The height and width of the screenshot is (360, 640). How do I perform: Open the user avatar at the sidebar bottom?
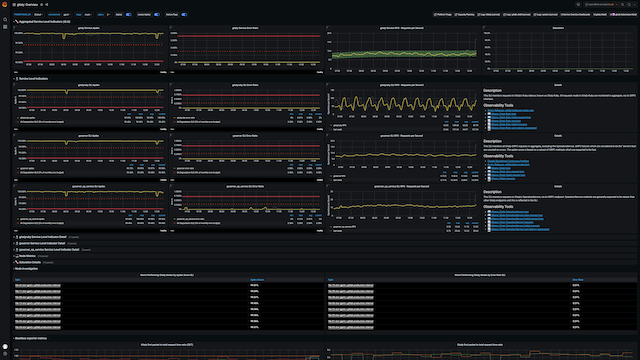pos(5,347)
